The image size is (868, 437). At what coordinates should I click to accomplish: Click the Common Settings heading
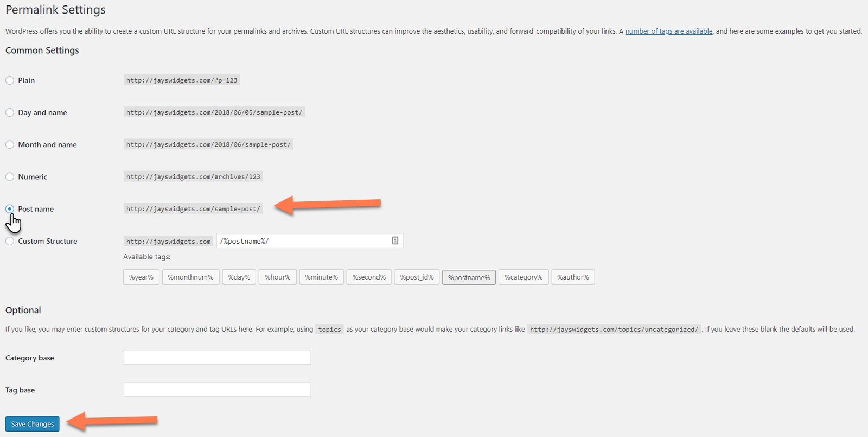[x=42, y=50]
